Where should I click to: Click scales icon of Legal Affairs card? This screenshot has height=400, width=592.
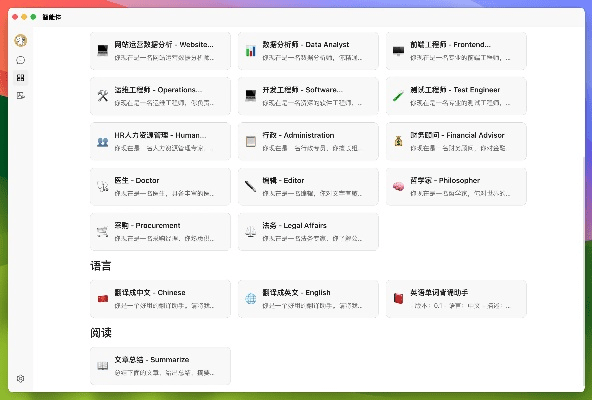[251, 232]
